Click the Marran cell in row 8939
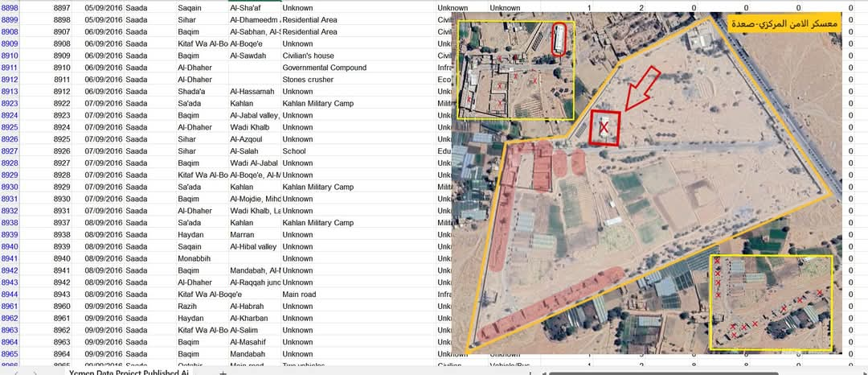Image resolution: width=868 pixels, height=375 pixels. [x=243, y=235]
